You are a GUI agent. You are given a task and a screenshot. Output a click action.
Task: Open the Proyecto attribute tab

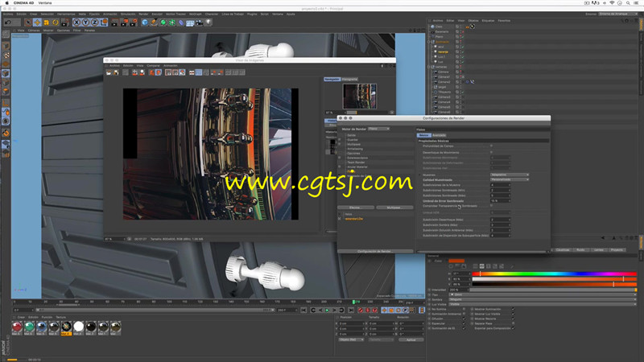[x=617, y=250]
